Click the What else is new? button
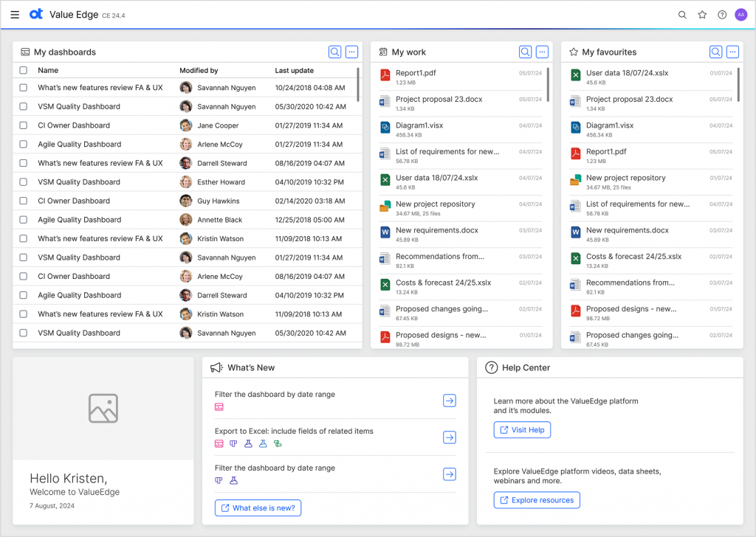 point(258,507)
